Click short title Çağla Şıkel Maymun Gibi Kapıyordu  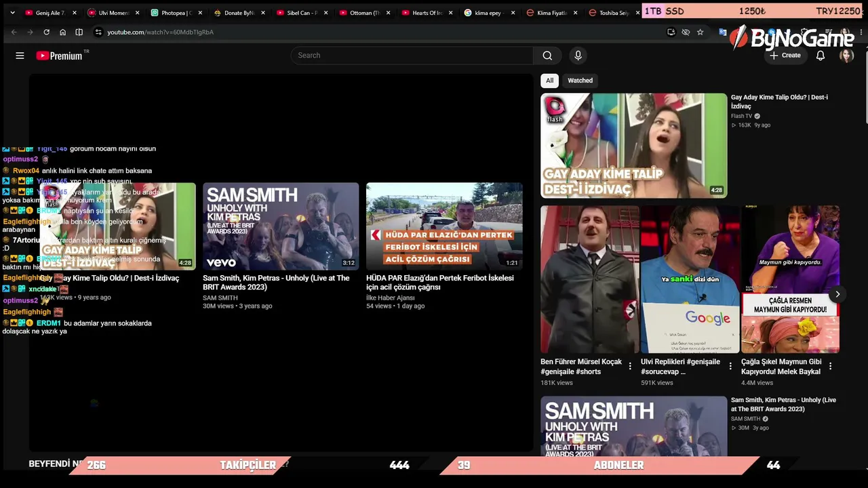point(782,367)
